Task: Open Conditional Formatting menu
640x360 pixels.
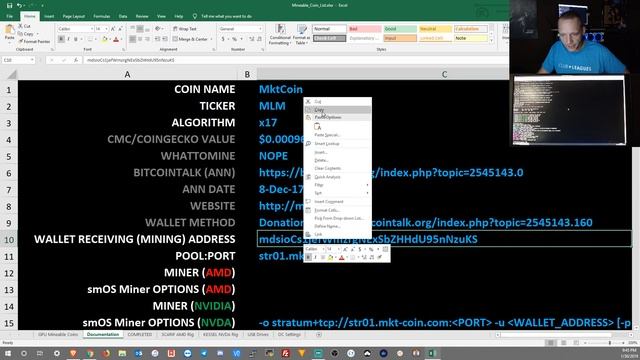Action: point(280,35)
